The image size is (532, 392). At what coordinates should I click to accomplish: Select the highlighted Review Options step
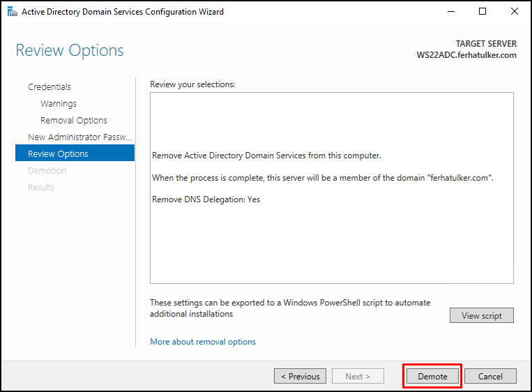click(75, 153)
